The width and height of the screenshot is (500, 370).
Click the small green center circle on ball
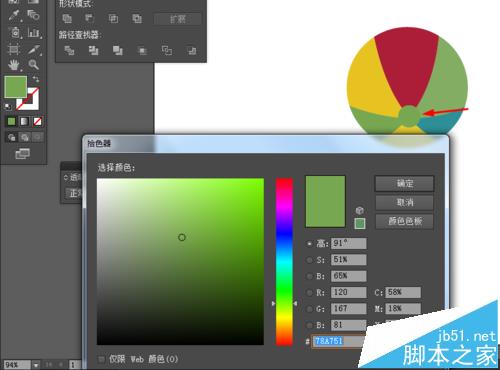pyautogui.click(x=410, y=115)
